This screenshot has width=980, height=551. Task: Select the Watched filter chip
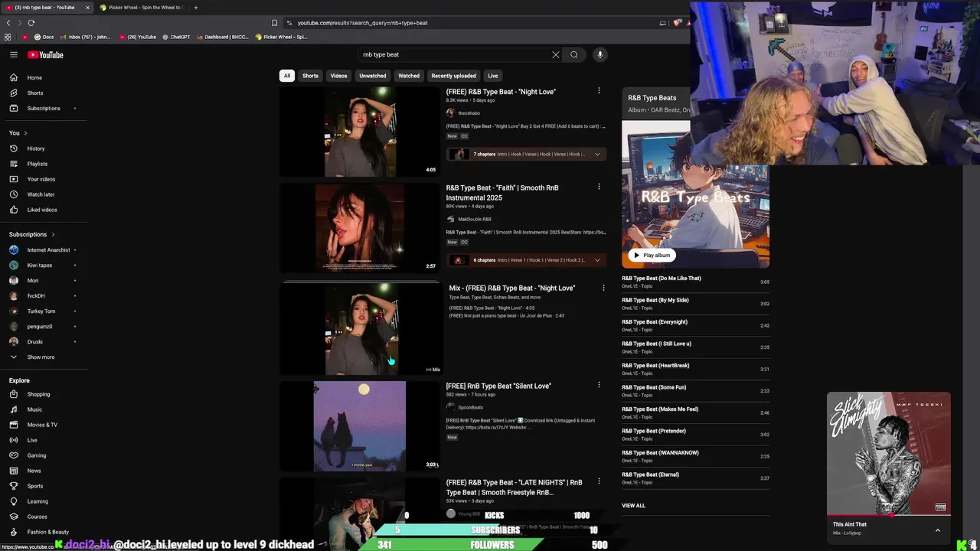pos(409,76)
